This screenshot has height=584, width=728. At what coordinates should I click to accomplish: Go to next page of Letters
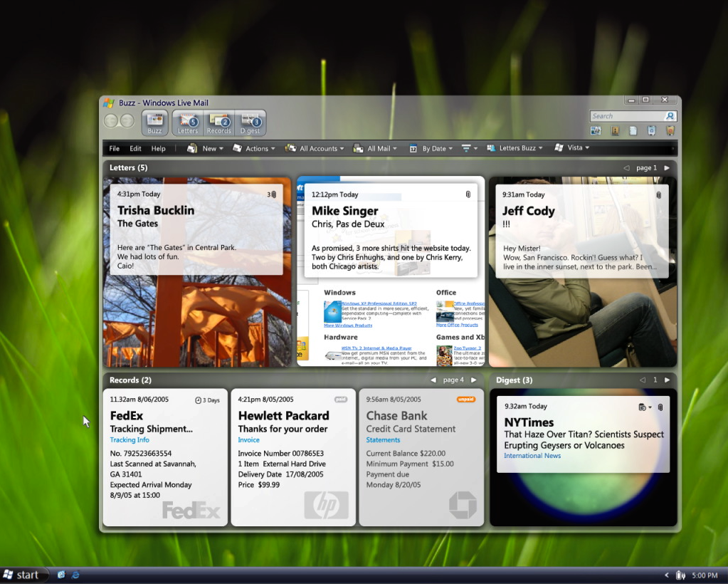[667, 167]
